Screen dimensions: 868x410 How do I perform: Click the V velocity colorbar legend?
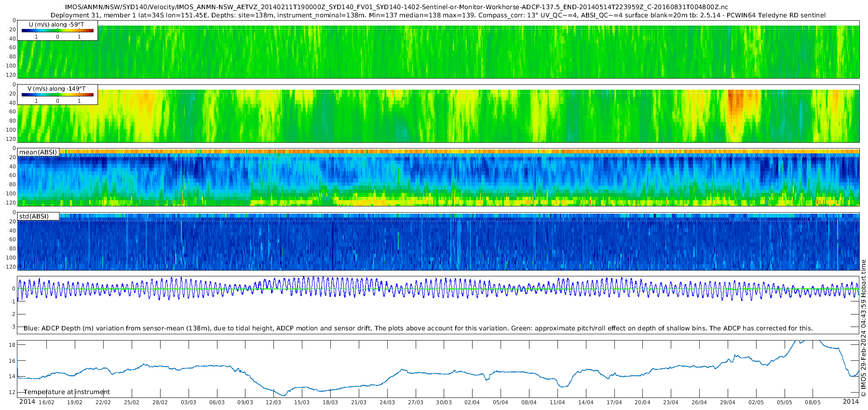tap(57, 95)
